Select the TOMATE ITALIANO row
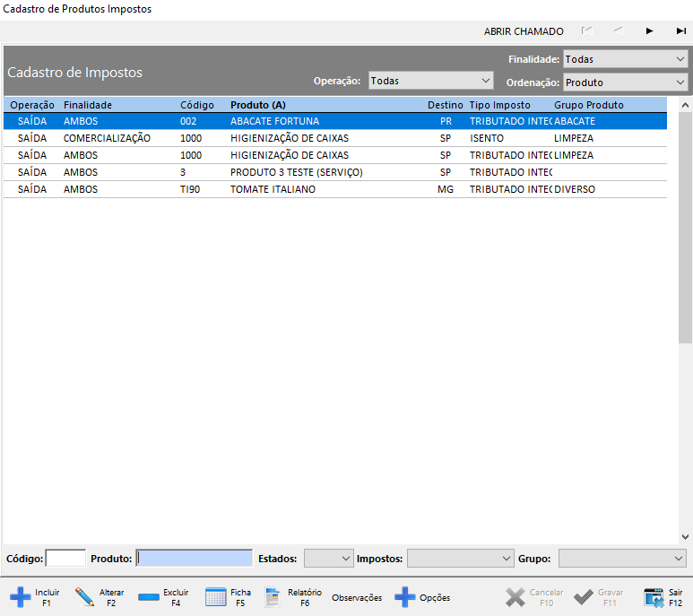 273,189
